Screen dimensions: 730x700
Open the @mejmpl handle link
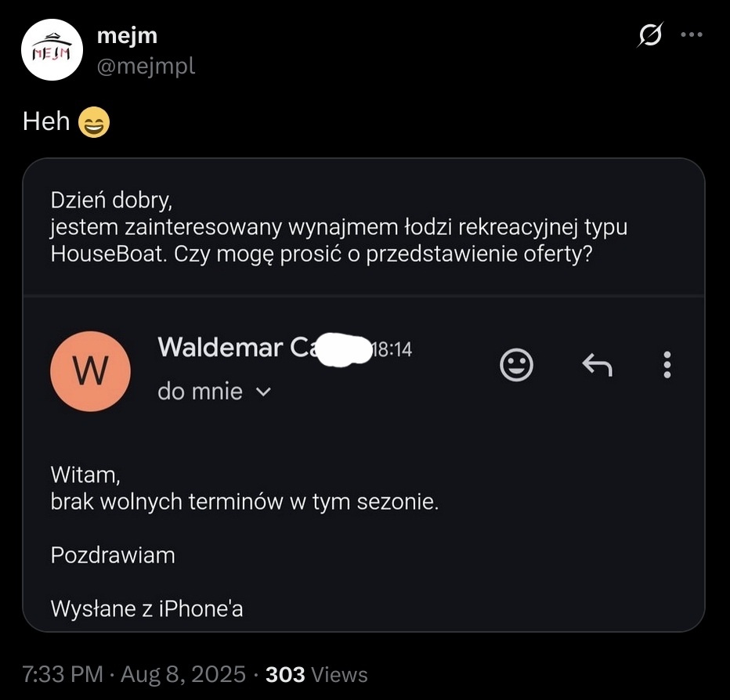click(146, 66)
